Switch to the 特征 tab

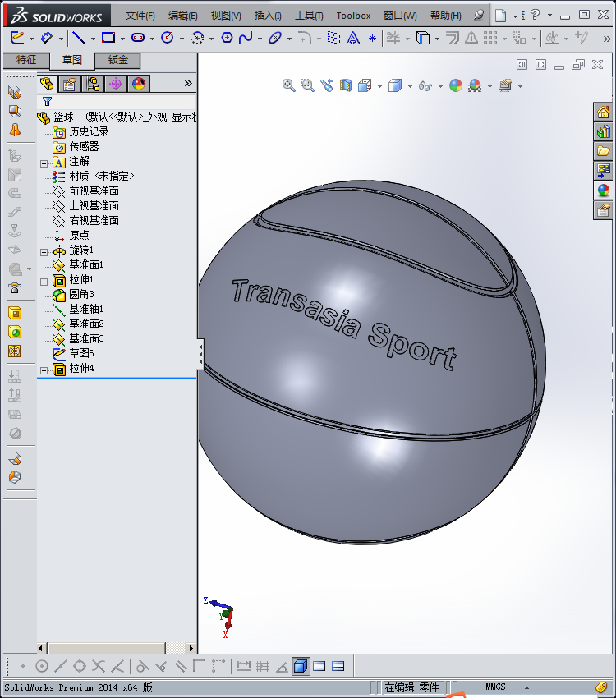(25, 60)
